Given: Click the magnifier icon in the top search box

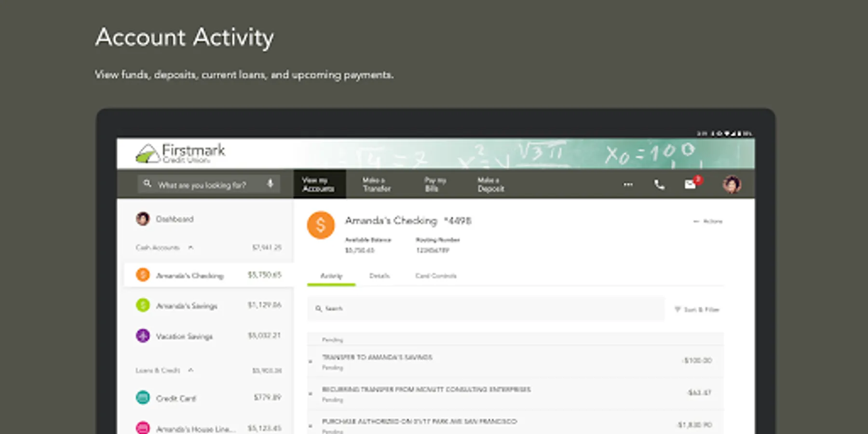Looking at the screenshot, I should coord(148,184).
